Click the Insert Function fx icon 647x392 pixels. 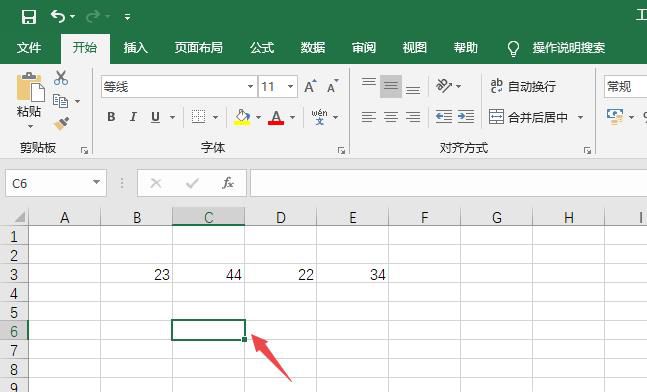(x=228, y=183)
